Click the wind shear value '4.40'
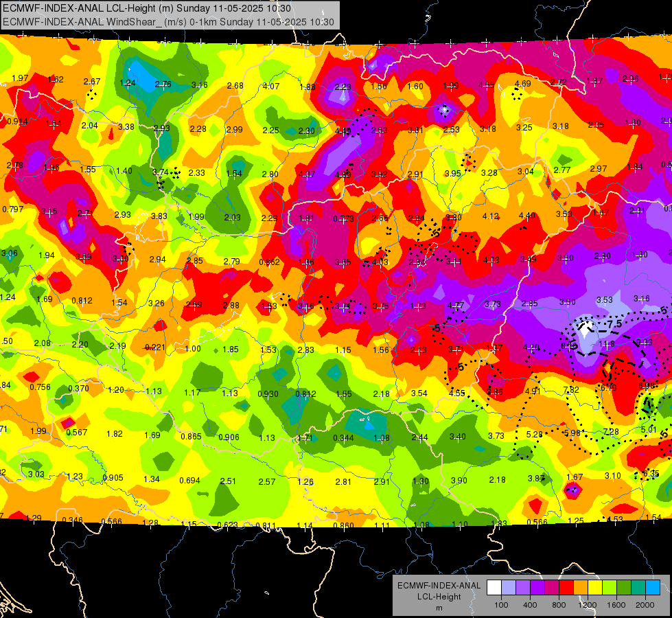 point(526,216)
